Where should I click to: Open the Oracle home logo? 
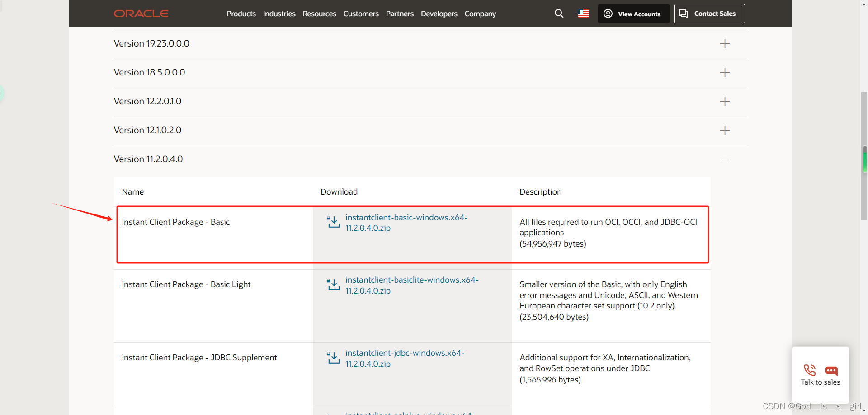(x=141, y=14)
